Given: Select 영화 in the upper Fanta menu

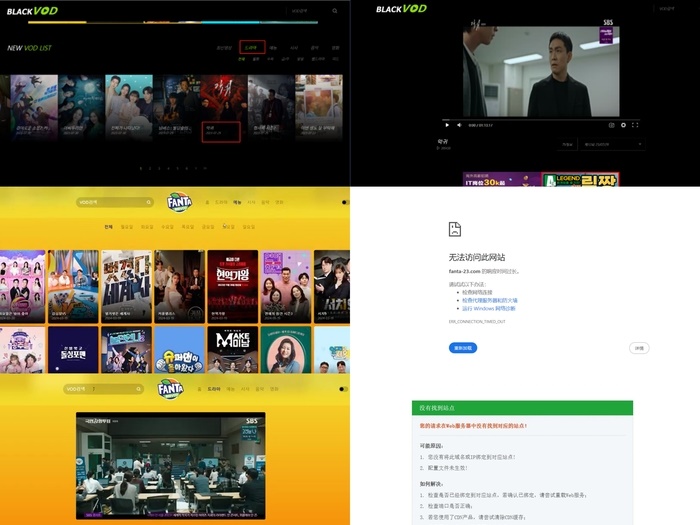Looking at the screenshot, I should (x=279, y=202).
